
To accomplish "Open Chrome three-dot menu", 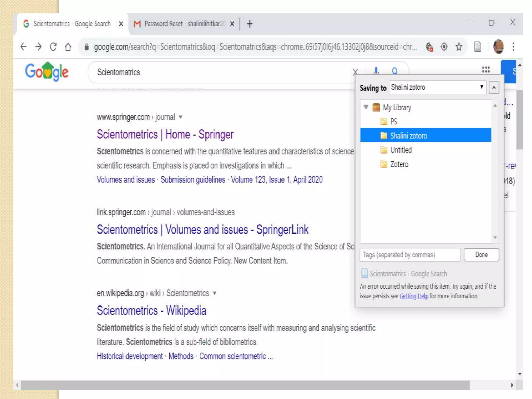I will coord(513,47).
